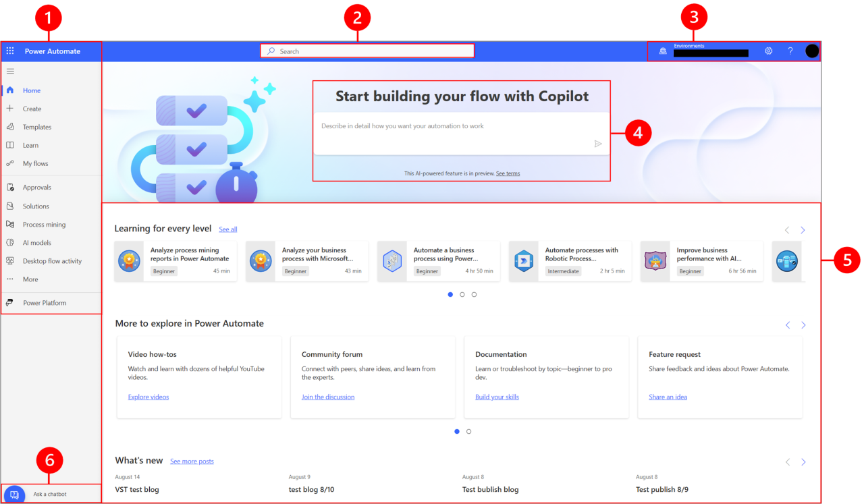
Task: Click your account profile avatar
Action: pyautogui.click(x=812, y=51)
